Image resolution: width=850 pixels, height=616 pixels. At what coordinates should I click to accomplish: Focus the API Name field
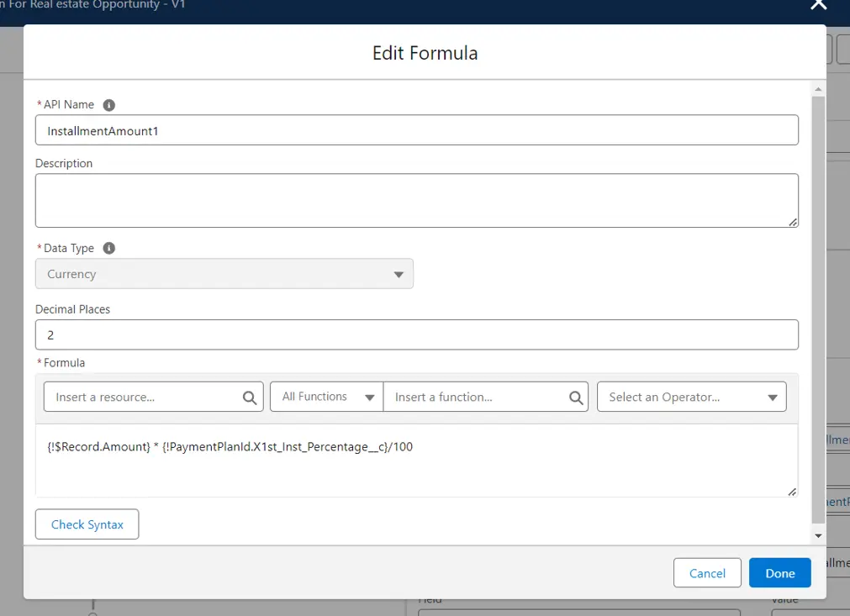pyautogui.click(x=416, y=130)
